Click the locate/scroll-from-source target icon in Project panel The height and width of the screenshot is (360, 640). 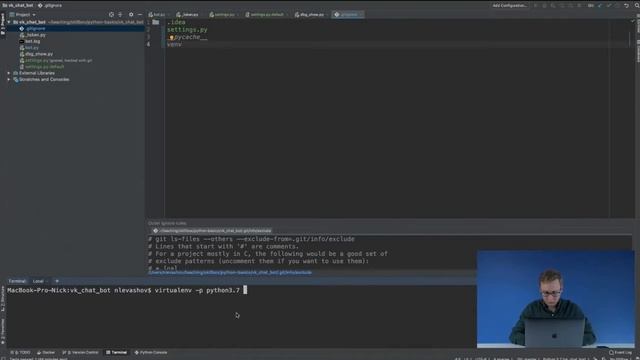(111, 14)
